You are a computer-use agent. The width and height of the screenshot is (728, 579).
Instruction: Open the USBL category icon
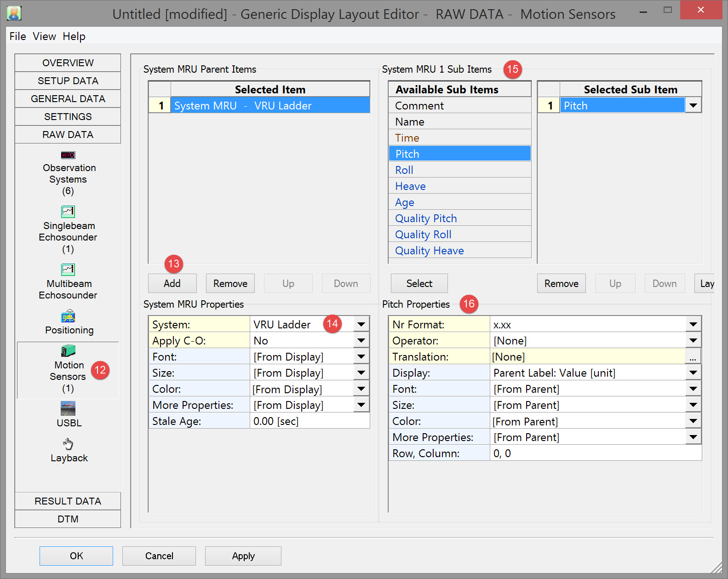[68, 408]
